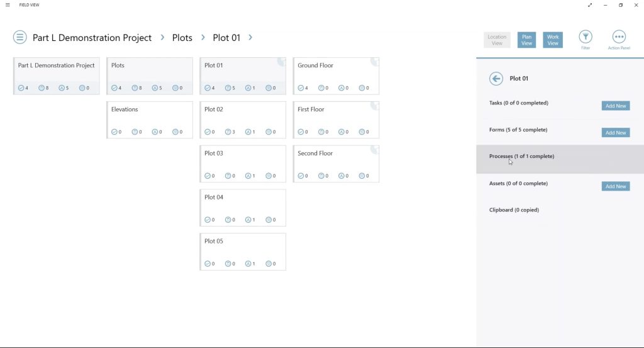The image size is (644, 348).
Task: Open the circular menu icon beside project title
Action: pos(20,37)
